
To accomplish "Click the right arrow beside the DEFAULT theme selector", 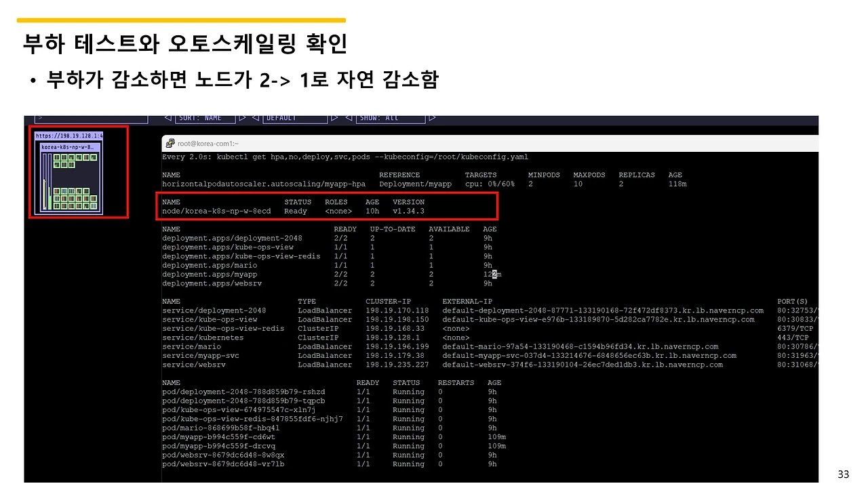I will (x=334, y=117).
